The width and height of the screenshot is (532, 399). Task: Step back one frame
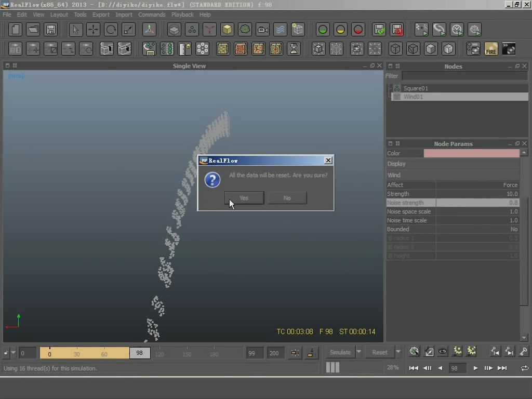pyautogui.click(x=427, y=368)
